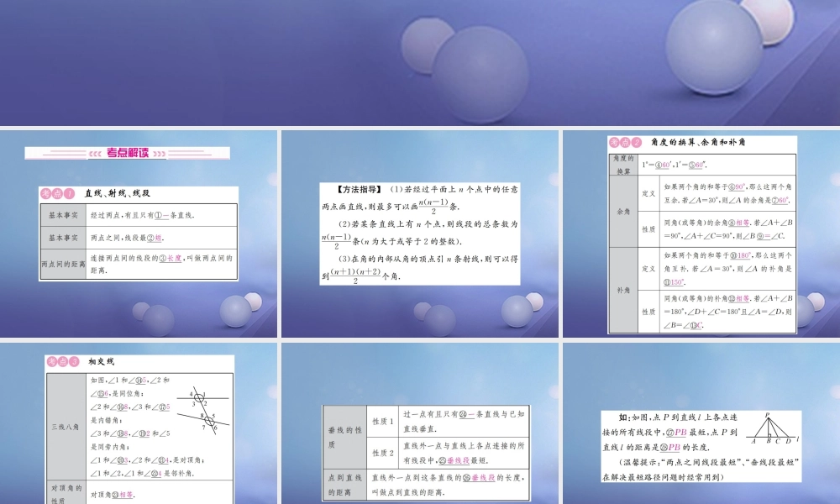
Task: Click the 两点间的距离 row header cell
Action: (x=63, y=263)
